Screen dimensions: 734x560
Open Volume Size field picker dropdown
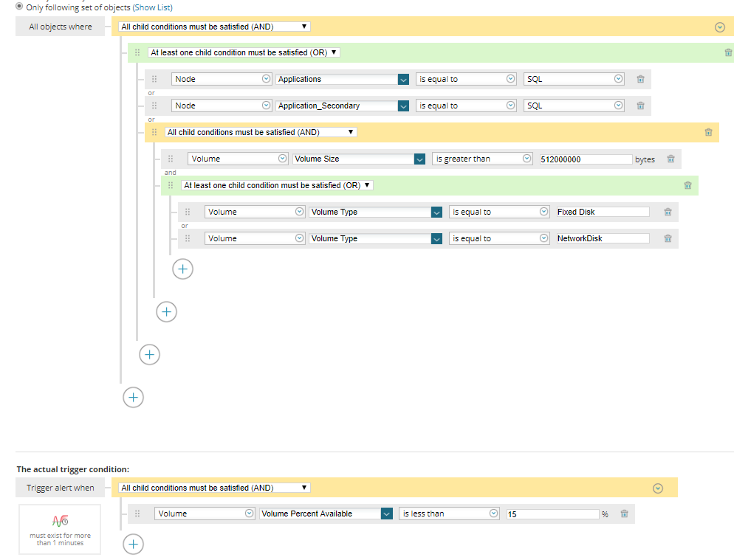tap(419, 159)
